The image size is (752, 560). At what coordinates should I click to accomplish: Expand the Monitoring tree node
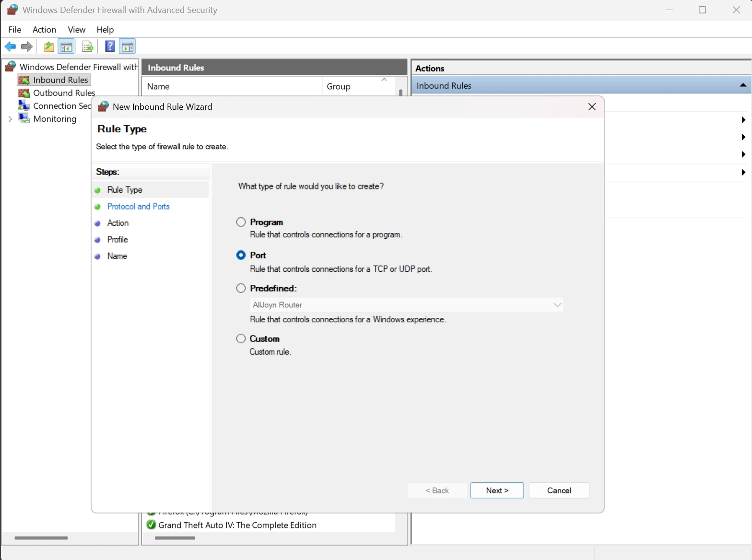(10, 119)
